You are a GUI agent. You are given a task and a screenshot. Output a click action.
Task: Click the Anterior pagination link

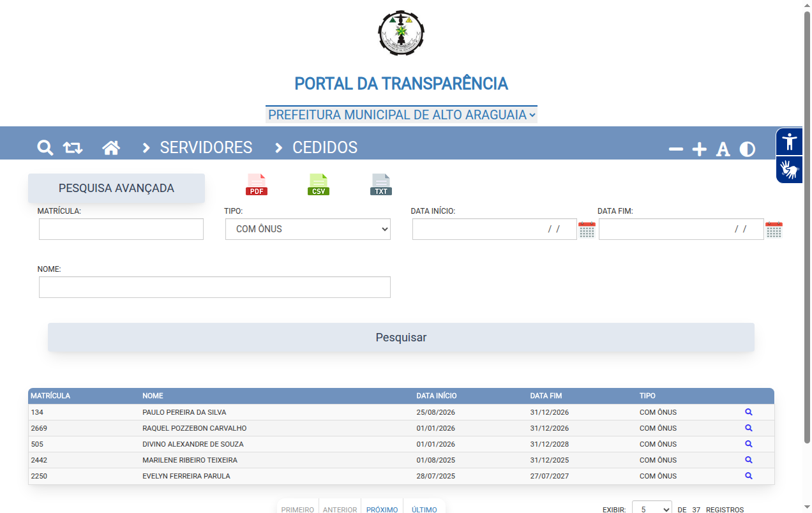[x=340, y=509]
